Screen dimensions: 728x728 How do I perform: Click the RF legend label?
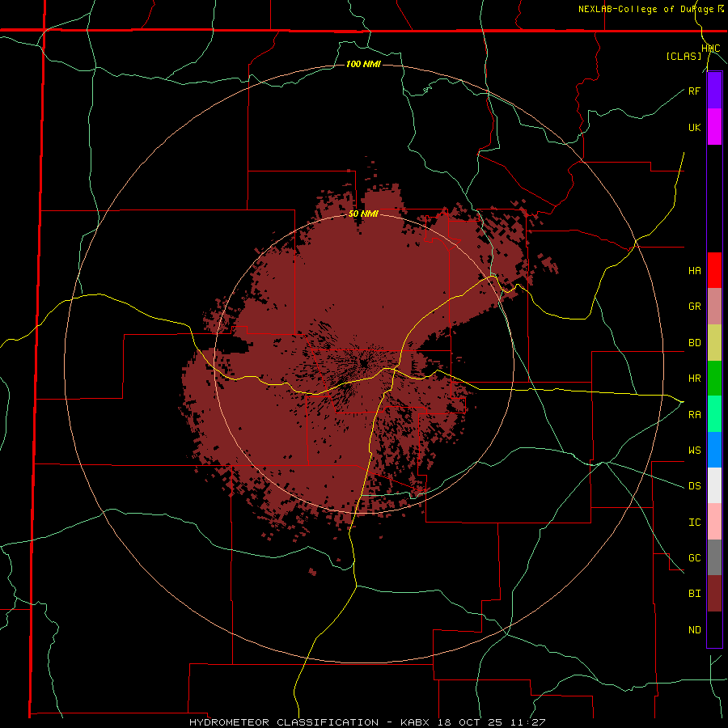[694, 91]
